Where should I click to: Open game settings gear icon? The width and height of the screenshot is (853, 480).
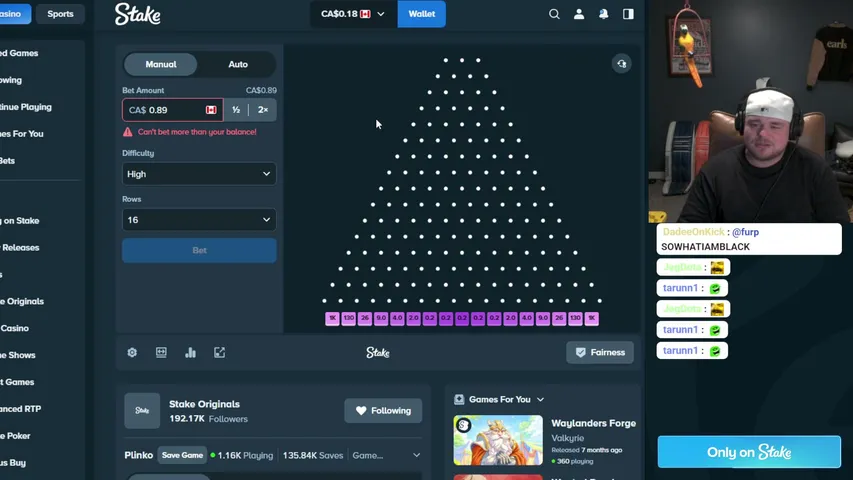click(x=132, y=353)
